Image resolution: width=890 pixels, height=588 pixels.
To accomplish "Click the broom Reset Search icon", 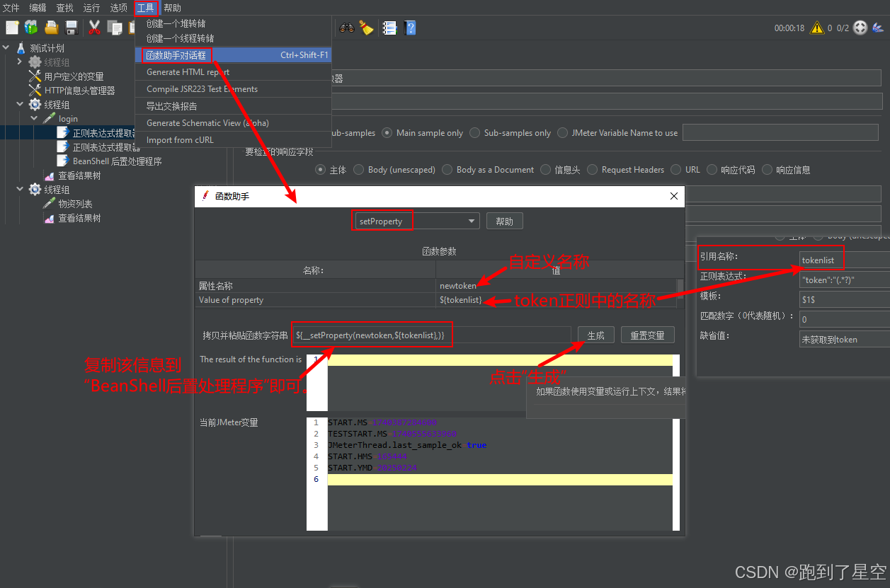I will click(x=366, y=28).
